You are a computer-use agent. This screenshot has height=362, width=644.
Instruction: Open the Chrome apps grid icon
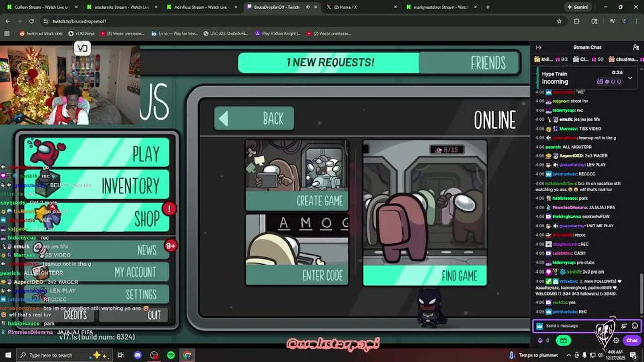click(7, 33)
